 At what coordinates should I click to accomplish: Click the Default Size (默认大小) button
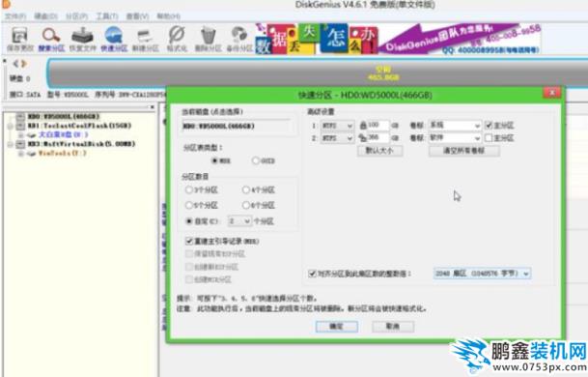point(379,151)
